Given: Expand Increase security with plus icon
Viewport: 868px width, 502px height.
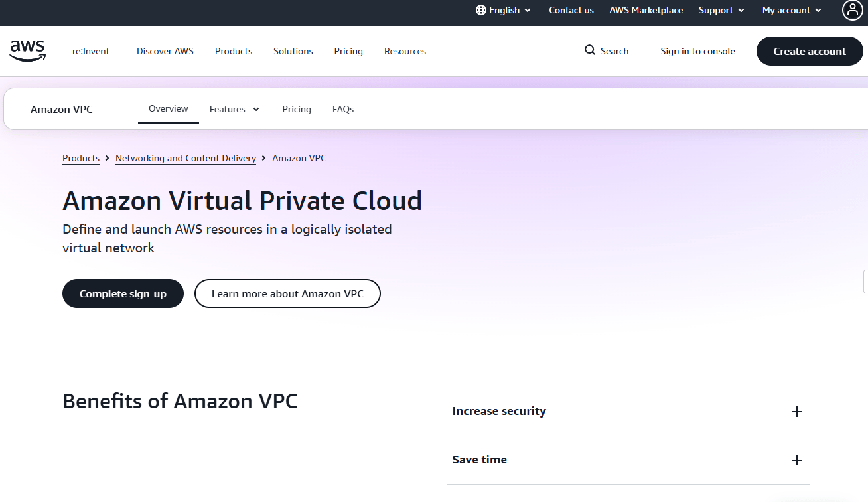Looking at the screenshot, I should (797, 412).
